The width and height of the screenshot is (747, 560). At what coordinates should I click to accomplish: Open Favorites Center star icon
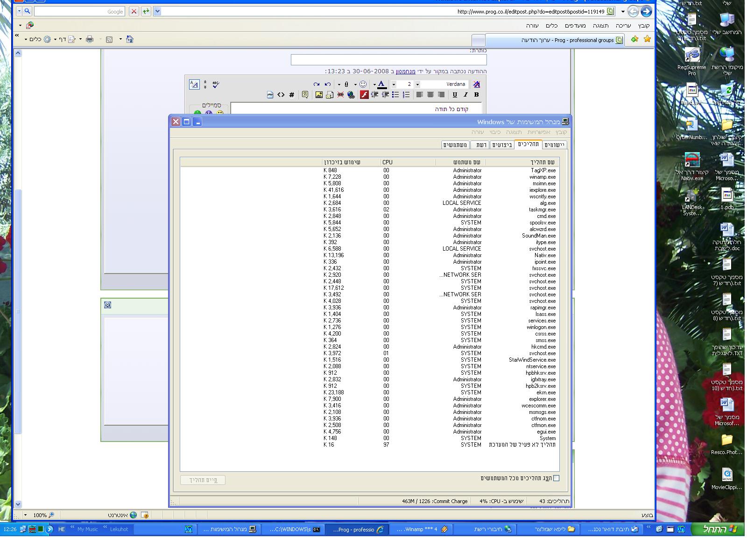(647, 39)
